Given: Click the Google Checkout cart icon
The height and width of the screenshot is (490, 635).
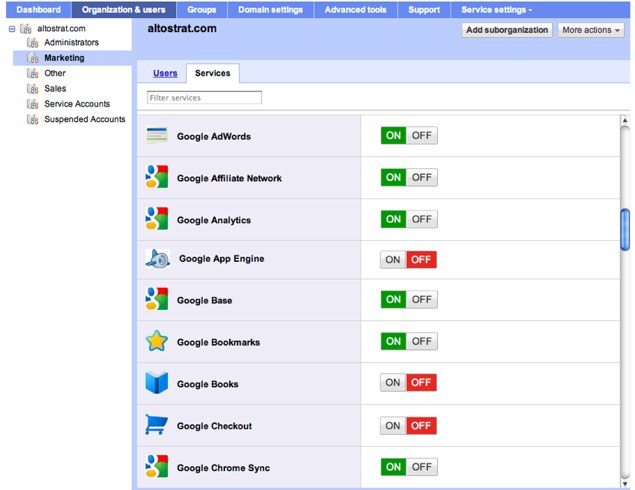Looking at the screenshot, I should (156, 424).
